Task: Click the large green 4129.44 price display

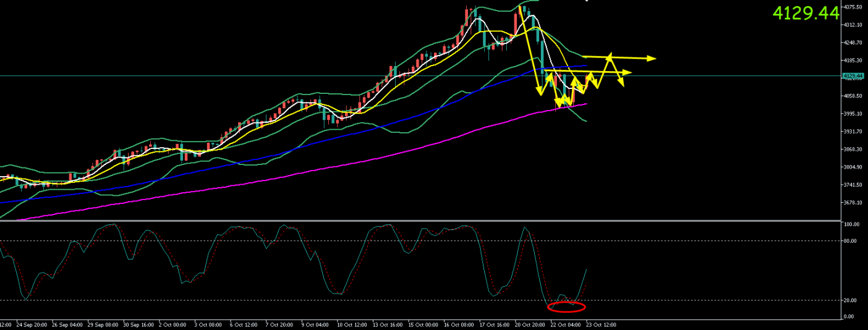Action: pos(806,13)
